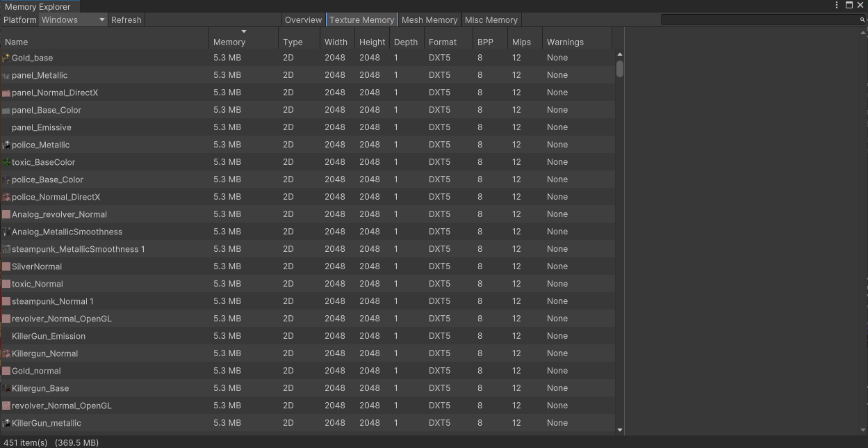
Task: Click the Analog_revolver_Normal texture icon
Action: coord(6,214)
